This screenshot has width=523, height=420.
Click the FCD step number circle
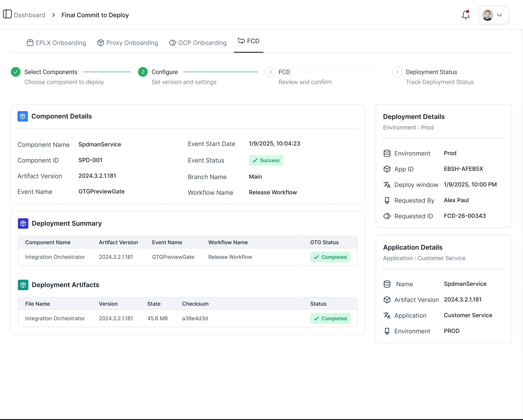coord(270,72)
